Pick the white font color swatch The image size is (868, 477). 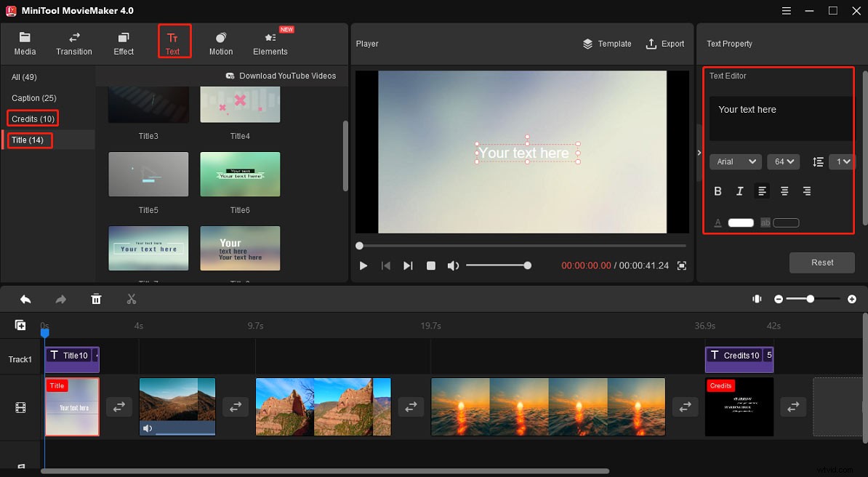pos(741,222)
